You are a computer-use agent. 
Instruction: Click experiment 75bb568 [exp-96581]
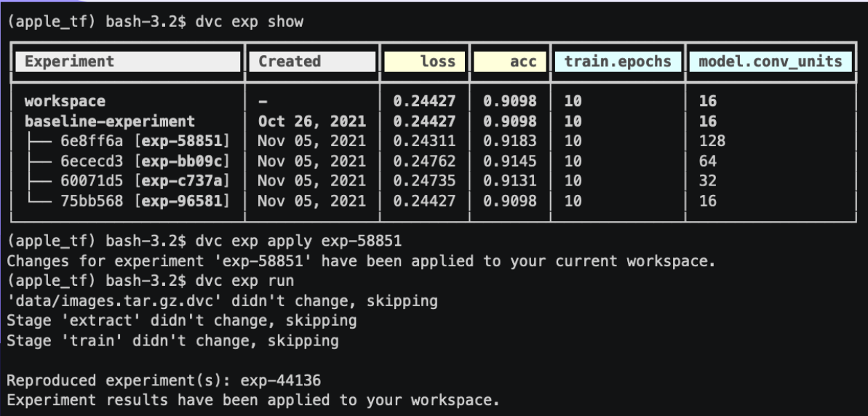click(x=145, y=201)
